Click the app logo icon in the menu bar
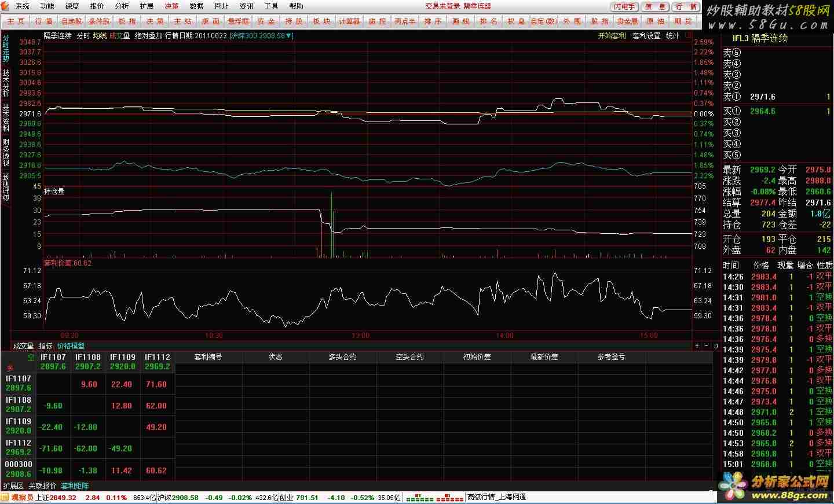Screen dimensions: 834x504 coord(6,6)
